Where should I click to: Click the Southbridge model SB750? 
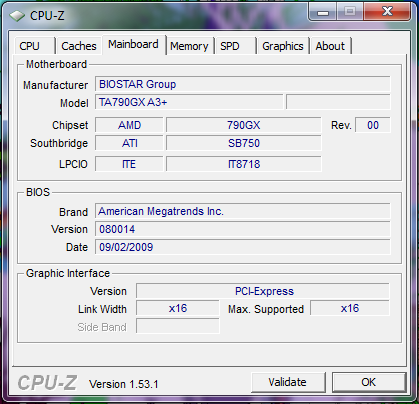[x=244, y=143]
